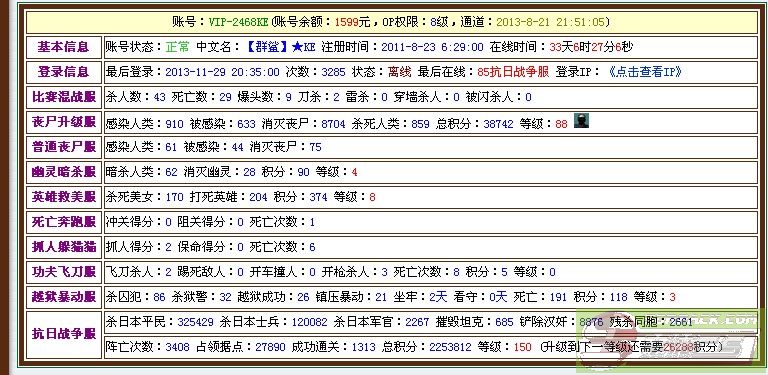Click the 越狱成功 value 26
The height and width of the screenshot is (375, 768).
[x=304, y=297]
